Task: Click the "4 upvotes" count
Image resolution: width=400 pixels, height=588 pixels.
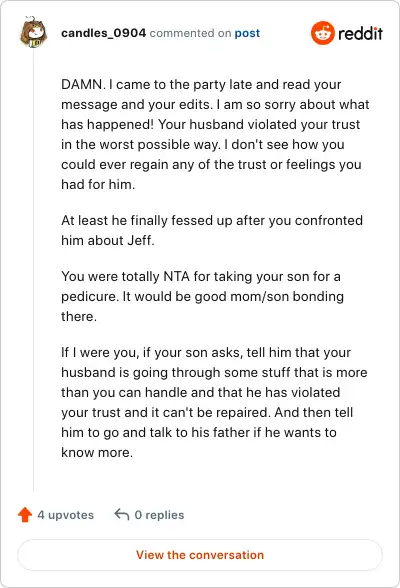Action: (x=66, y=515)
